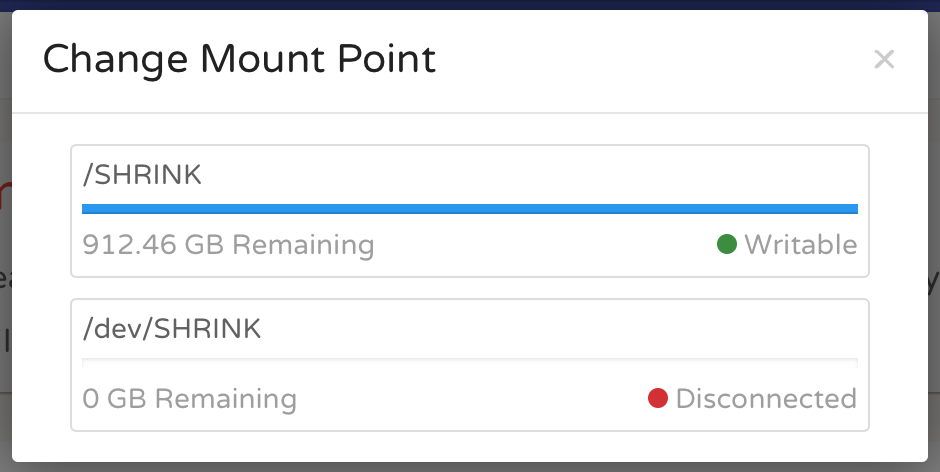Click the empty /dev/SHRINK usage bar
Screen dimensions: 940x472
[x=469, y=360]
